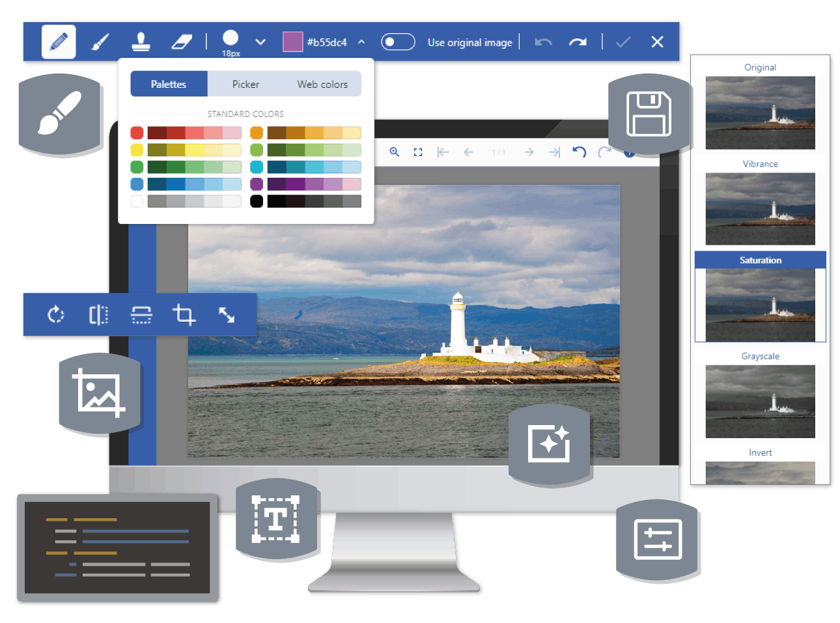The height and width of the screenshot is (623, 840).
Task: Open the Web colors tab
Action: pos(322,84)
